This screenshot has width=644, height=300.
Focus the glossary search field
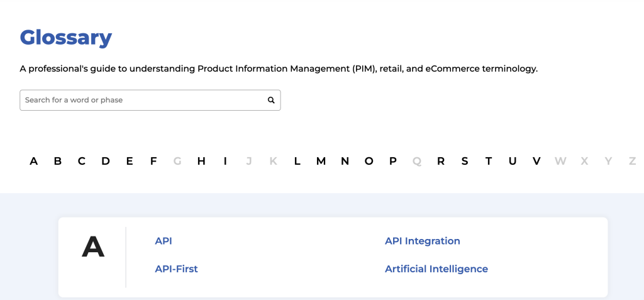pyautogui.click(x=150, y=100)
